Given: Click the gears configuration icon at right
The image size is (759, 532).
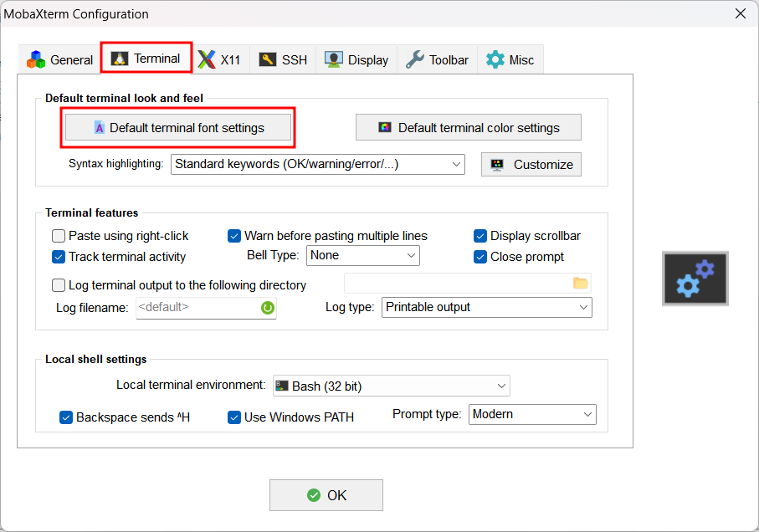Looking at the screenshot, I should click(695, 279).
